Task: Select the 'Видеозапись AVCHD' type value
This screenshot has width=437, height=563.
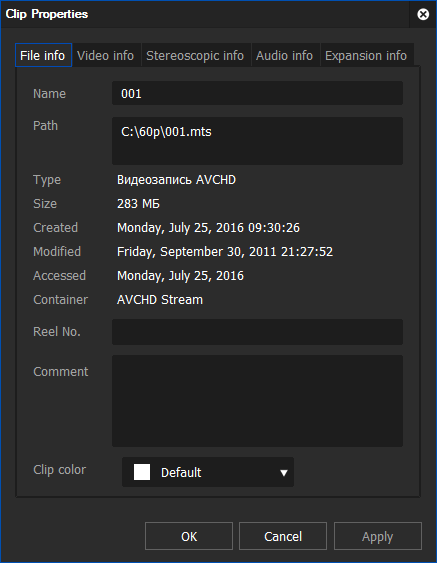Action: coord(176,180)
